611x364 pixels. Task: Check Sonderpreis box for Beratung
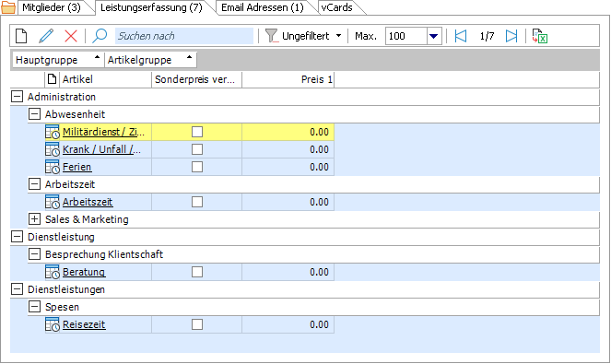coord(197,272)
